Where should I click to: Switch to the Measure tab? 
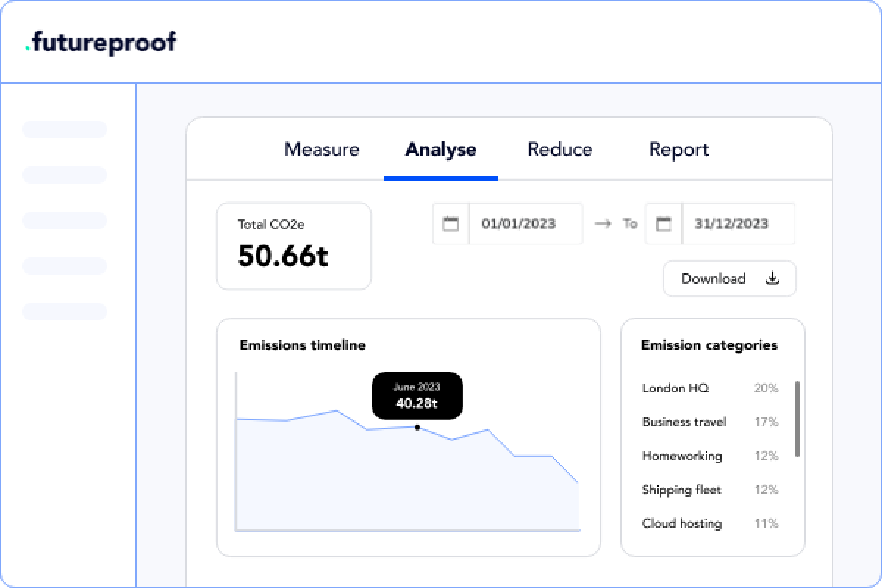pyautogui.click(x=322, y=149)
